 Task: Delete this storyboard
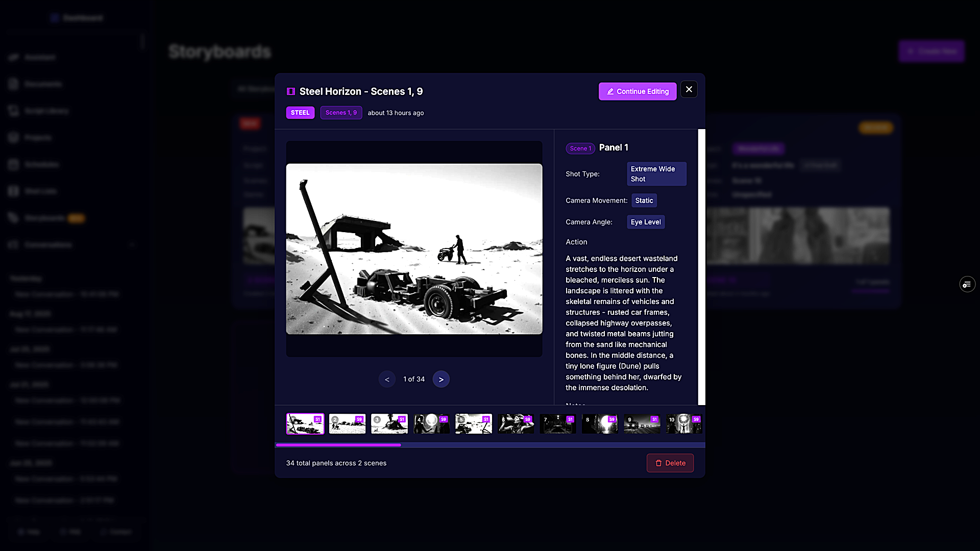pyautogui.click(x=670, y=463)
